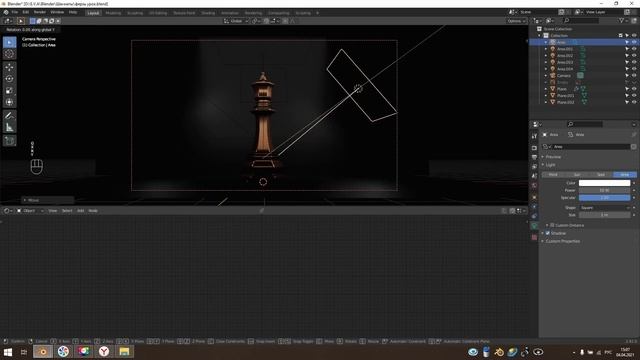The height and width of the screenshot is (360, 640).
Task: Switch to the Modeling workspace tab
Action: click(x=113, y=13)
